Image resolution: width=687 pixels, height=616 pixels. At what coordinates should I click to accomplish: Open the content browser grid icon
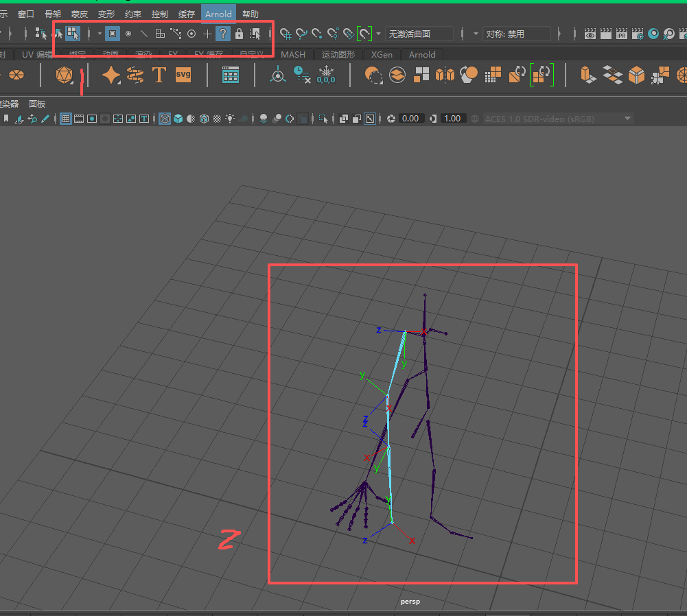231,75
